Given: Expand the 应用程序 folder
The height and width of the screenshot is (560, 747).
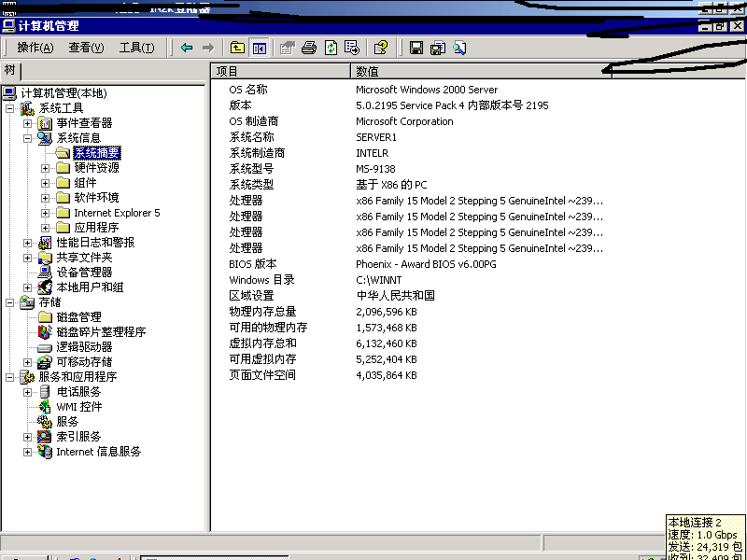Looking at the screenshot, I should point(45,228).
